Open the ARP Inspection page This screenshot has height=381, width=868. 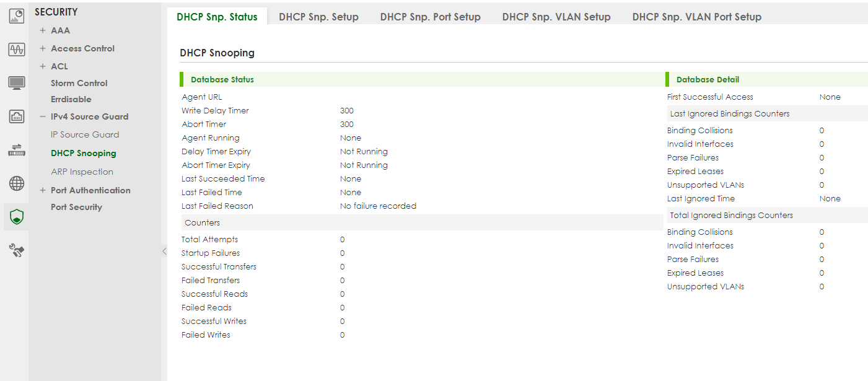click(x=82, y=172)
